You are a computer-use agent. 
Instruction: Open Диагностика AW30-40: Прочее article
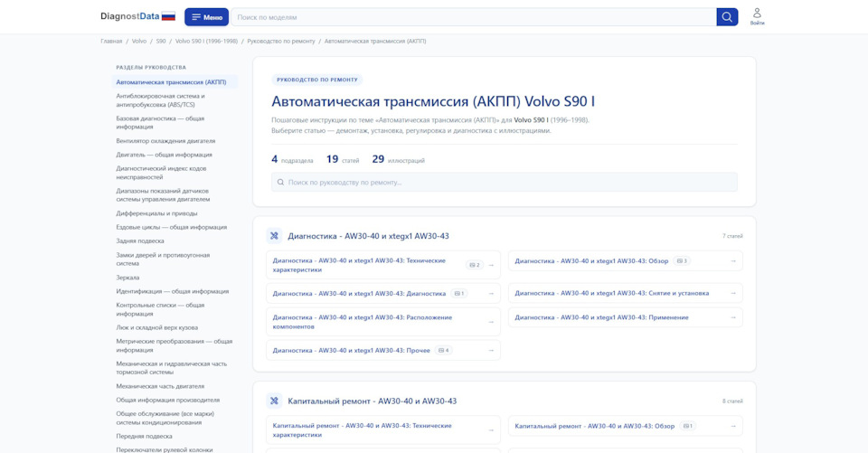tap(383, 350)
